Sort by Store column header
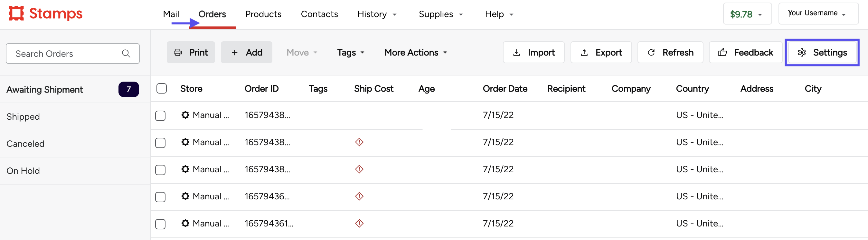The image size is (868, 240). (x=191, y=88)
